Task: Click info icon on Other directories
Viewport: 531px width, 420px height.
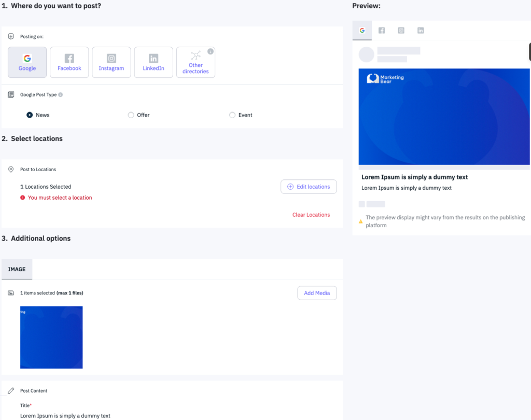Action: (x=210, y=51)
